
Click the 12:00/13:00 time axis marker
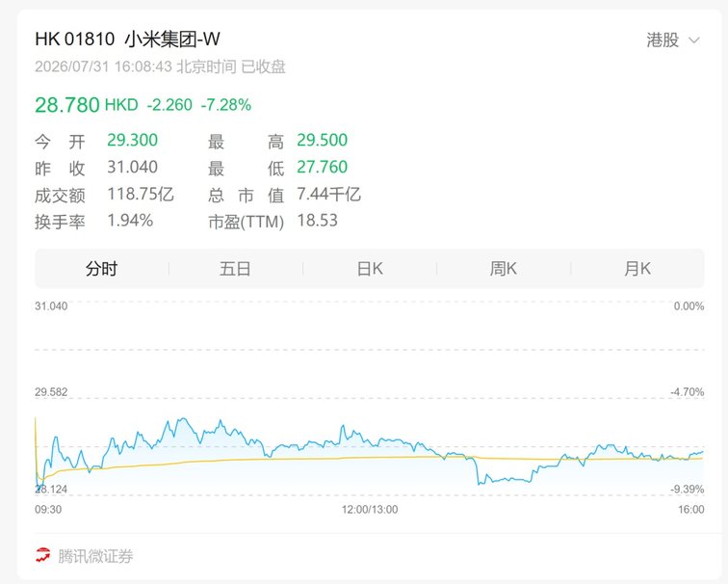(x=370, y=510)
